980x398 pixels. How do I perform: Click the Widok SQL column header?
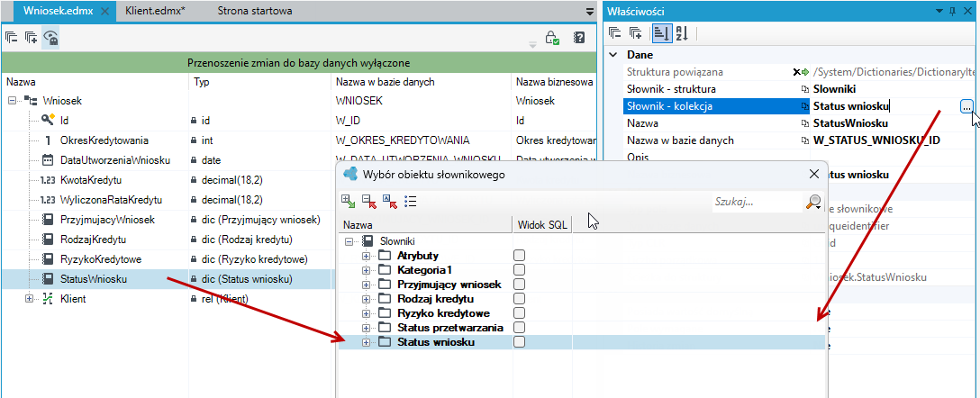542,224
